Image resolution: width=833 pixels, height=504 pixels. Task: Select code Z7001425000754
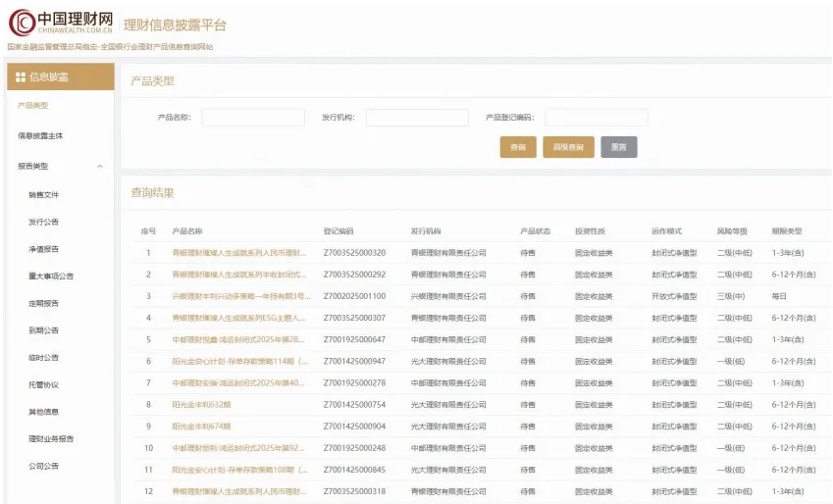(x=354, y=404)
